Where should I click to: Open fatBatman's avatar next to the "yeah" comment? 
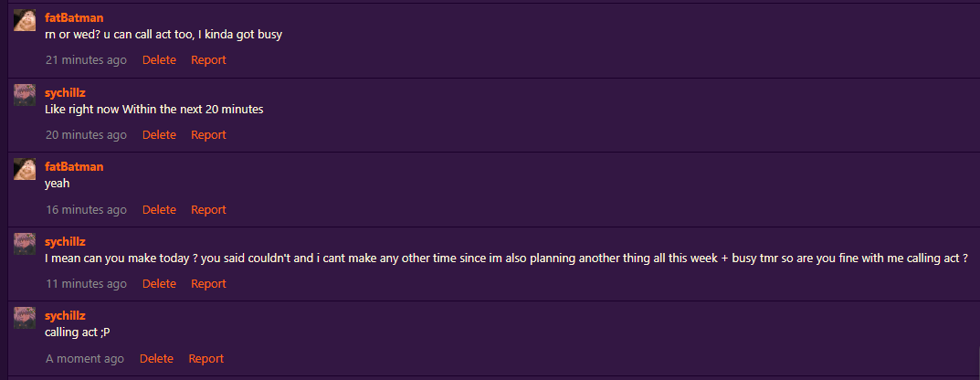[x=25, y=169]
